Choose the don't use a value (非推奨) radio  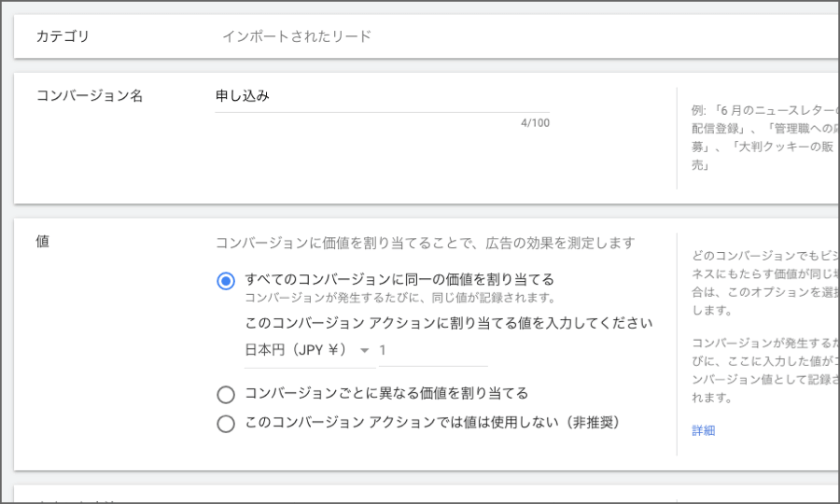click(225, 424)
